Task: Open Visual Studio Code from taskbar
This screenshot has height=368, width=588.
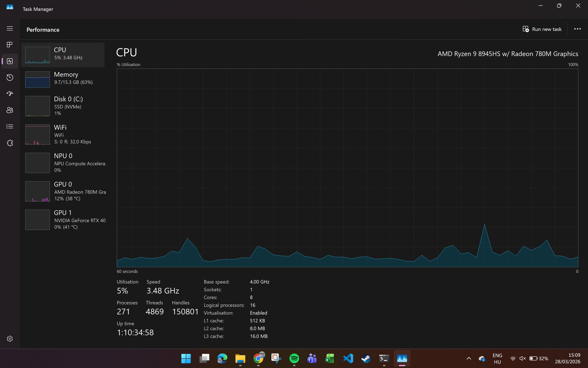Action: point(348,358)
